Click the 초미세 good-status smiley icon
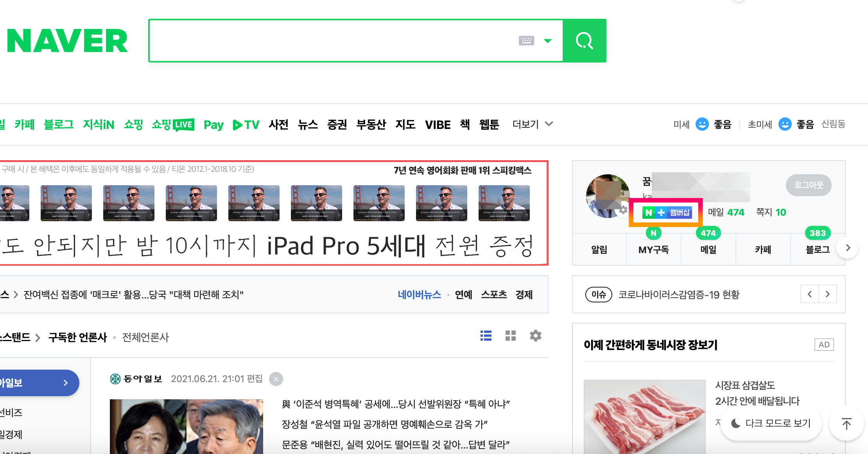The image size is (868, 454). [x=785, y=124]
